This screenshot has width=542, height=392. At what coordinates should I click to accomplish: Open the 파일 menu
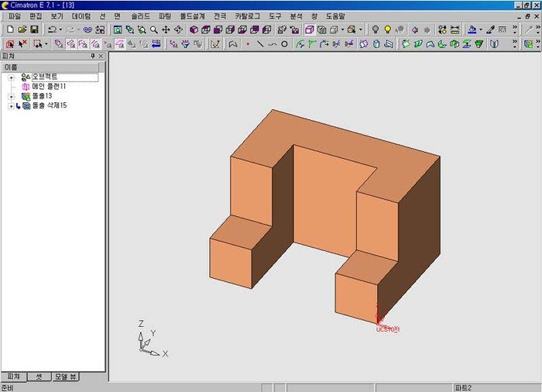coord(15,16)
